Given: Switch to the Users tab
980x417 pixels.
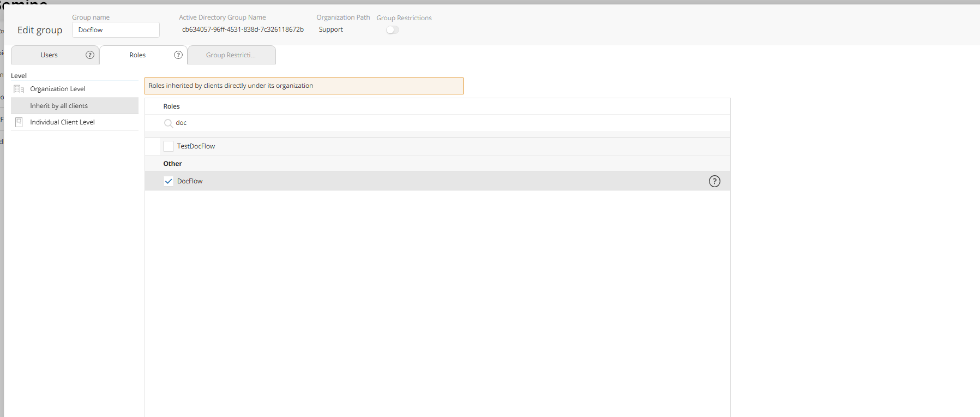Looking at the screenshot, I should pyautogui.click(x=49, y=55).
